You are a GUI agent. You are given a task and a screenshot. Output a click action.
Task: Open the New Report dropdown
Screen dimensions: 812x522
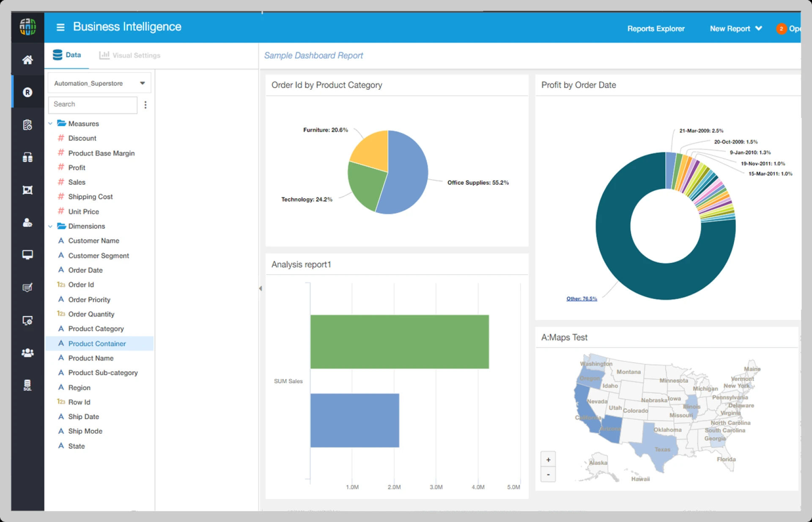(x=735, y=29)
